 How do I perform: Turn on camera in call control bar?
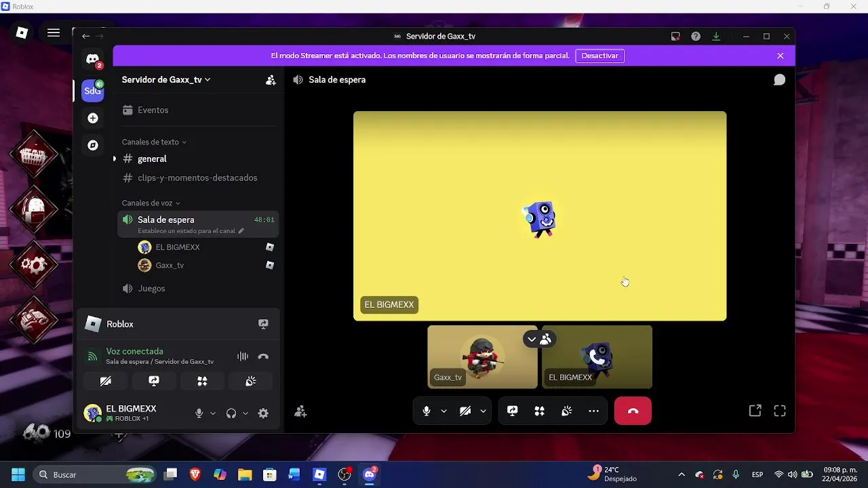(x=465, y=411)
